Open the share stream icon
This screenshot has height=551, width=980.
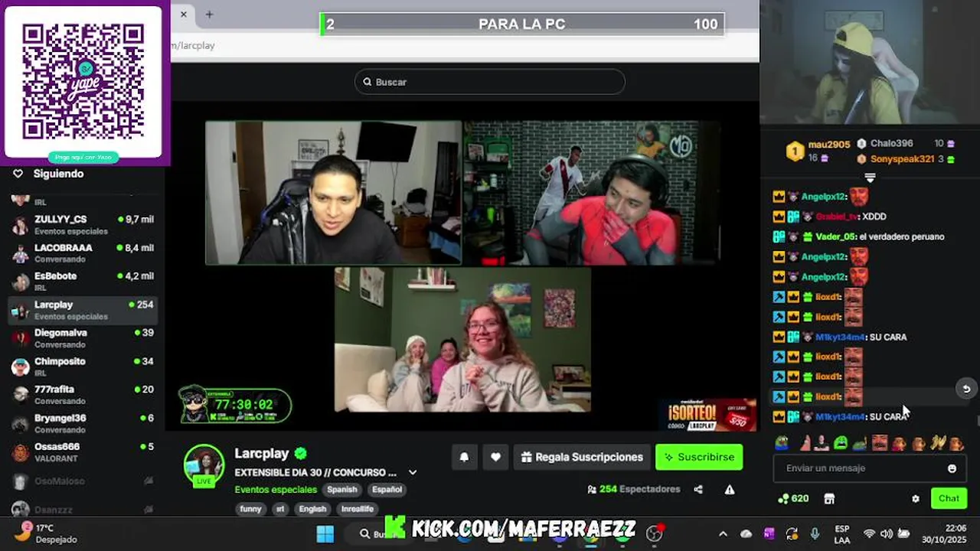[698, 489]
